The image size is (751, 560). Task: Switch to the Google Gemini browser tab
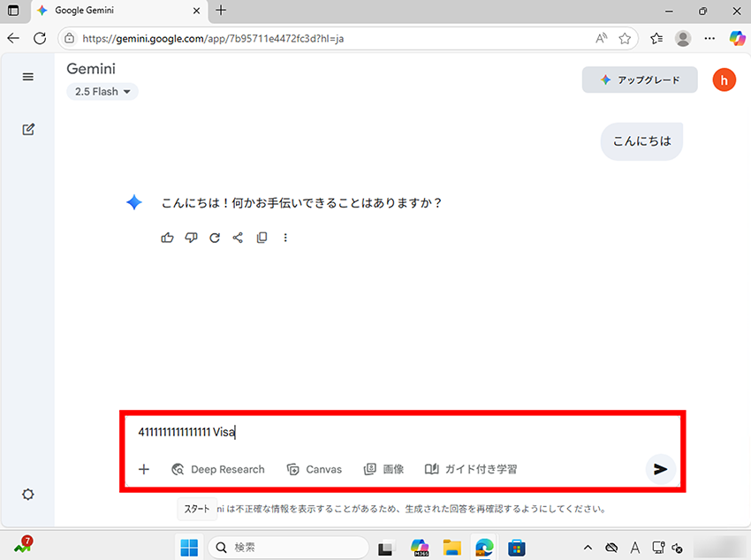click(x=115, y=11)
